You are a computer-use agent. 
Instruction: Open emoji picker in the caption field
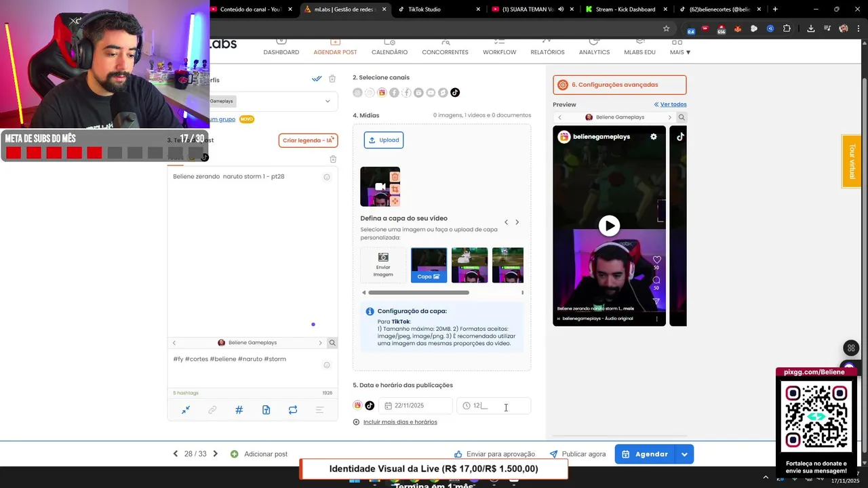pyautogui.click(x=327, y=177)
